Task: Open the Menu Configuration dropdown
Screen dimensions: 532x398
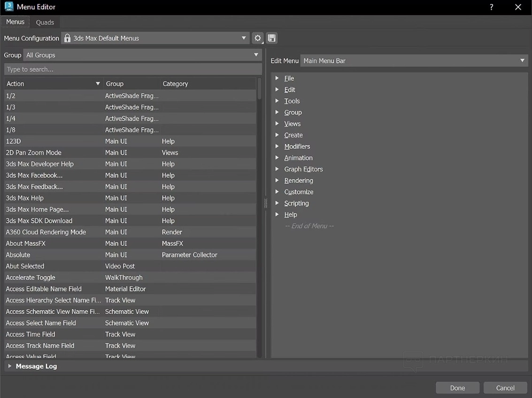Action: (155, 38)
